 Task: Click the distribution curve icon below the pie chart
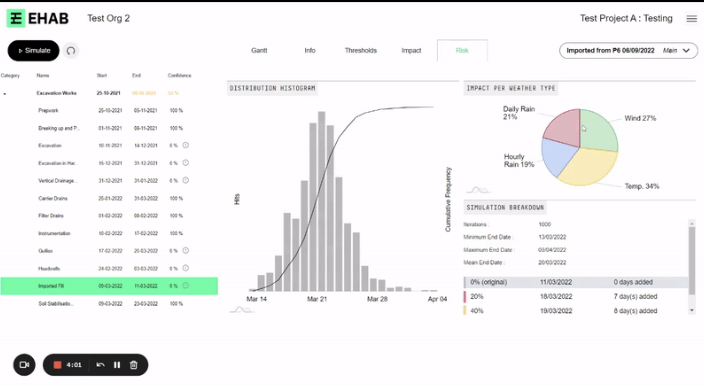pos(478,190)
